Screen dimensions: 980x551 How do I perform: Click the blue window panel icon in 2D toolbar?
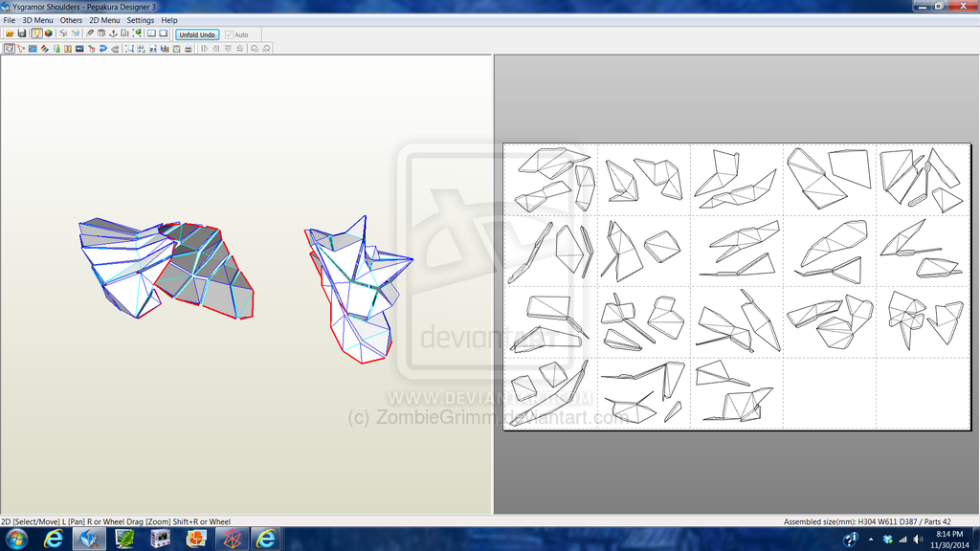pos(33,48)
